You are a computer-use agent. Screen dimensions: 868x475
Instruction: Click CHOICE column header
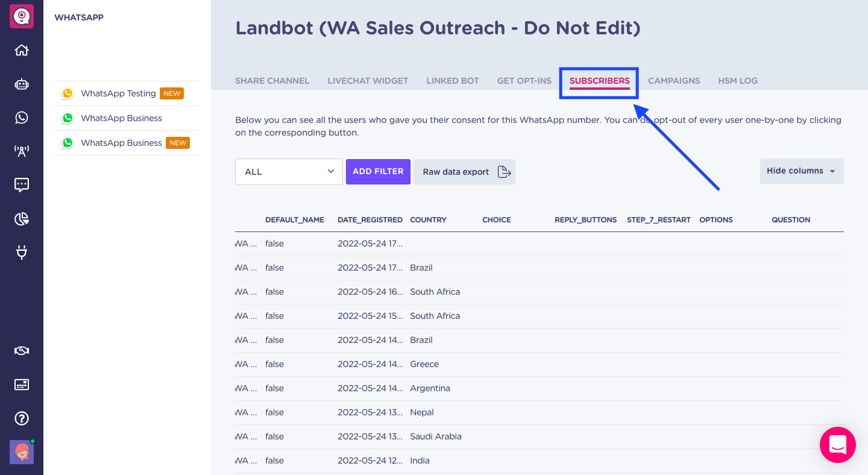click(x=497, y=220)
